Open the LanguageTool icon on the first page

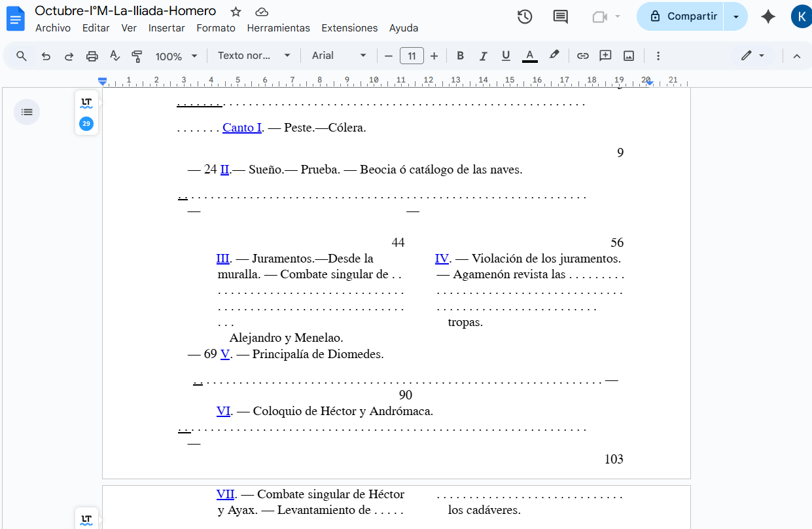coord(86,102)
